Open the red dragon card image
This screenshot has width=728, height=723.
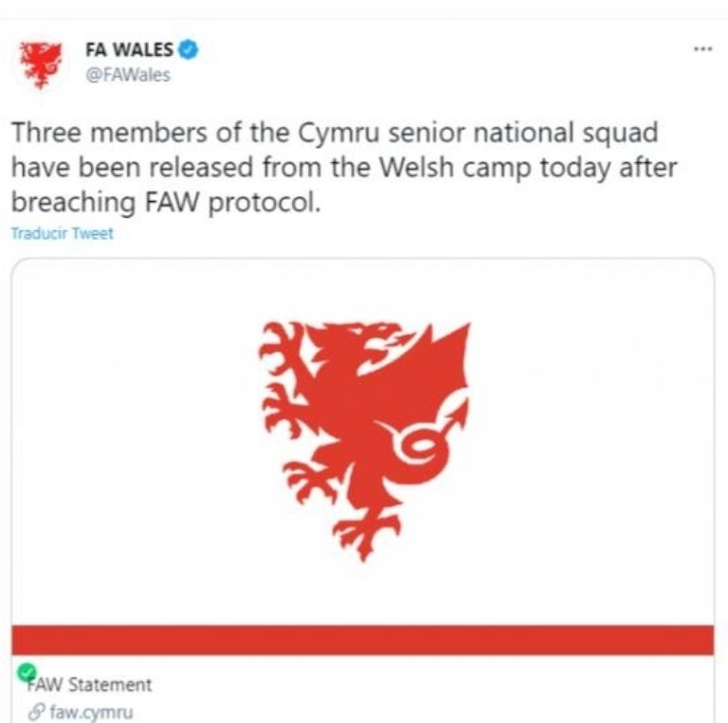coord(363,441)
